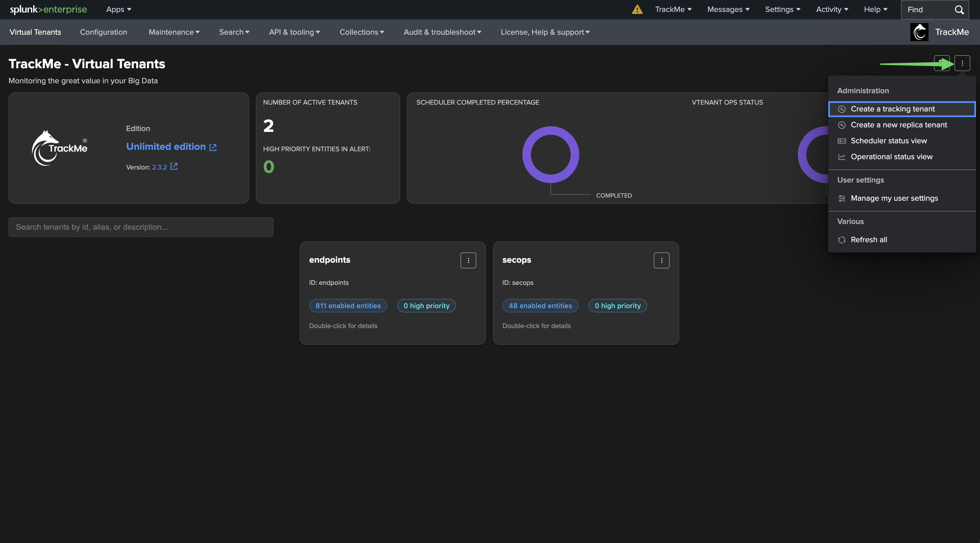Switch to the Configuration tab

coord(103,32)
